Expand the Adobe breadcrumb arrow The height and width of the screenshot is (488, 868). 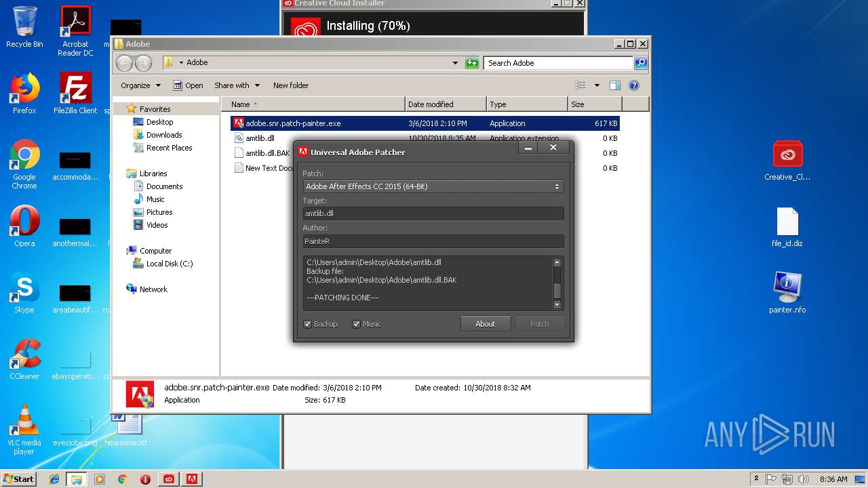click(181, 63)
